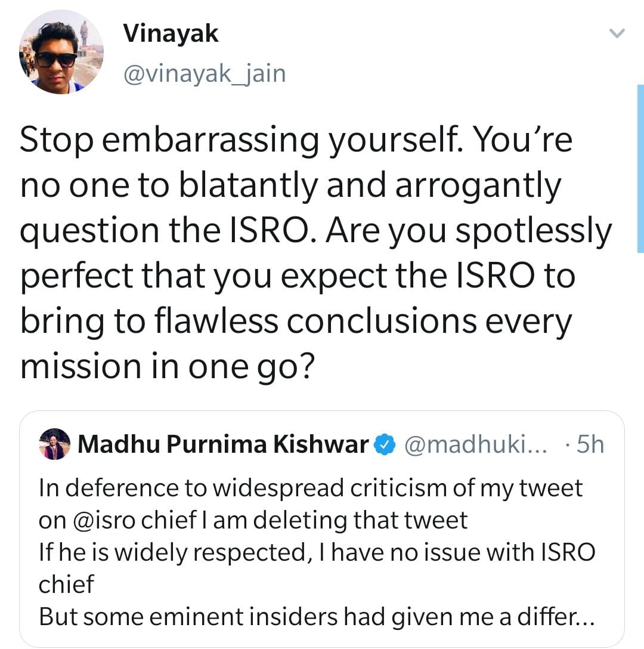The width and height of the screenshot is (644, 649).
Task: Open Vinayak's profile picture
Action: point(61,51)
